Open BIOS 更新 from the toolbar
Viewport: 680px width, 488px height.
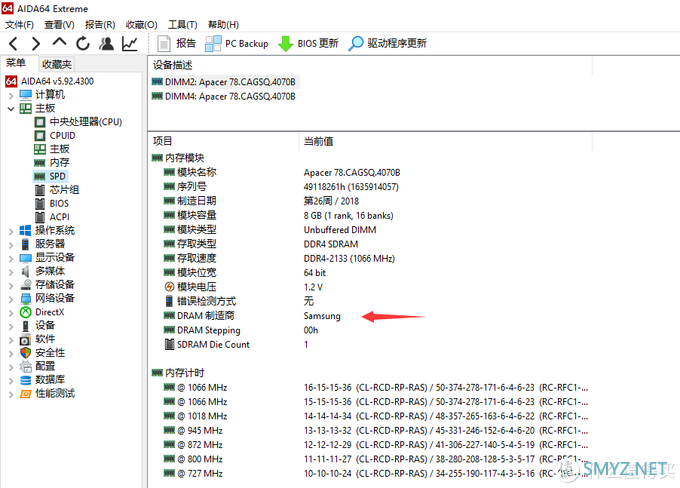[308, 43]
